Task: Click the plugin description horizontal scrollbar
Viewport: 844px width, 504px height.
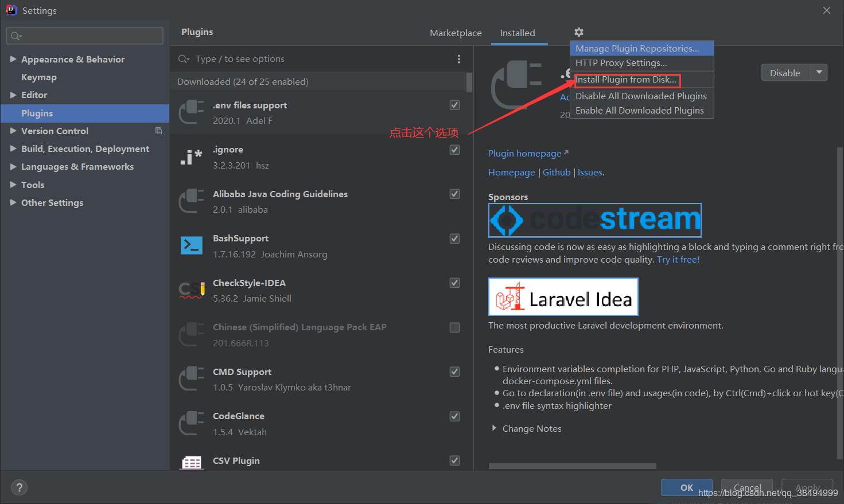Action: tap(572, 466)
